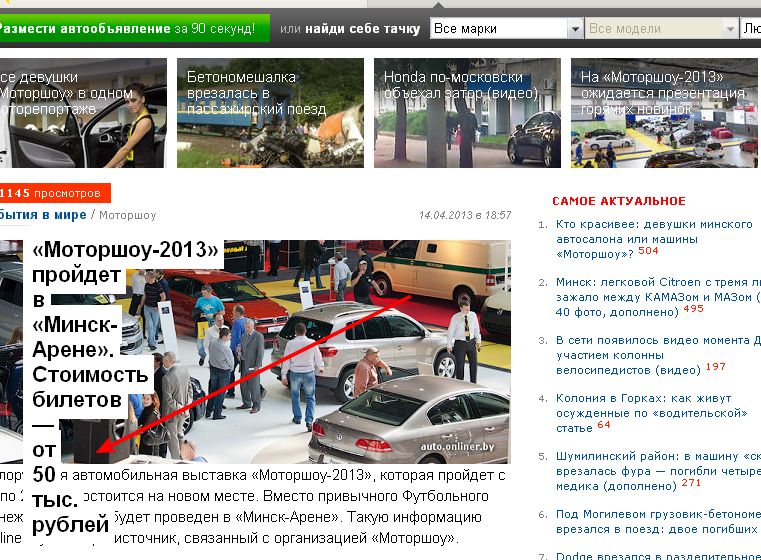Click comment count 197 in sidebar
This screenshot has width=761, height=560.
(x=715, y=367)
